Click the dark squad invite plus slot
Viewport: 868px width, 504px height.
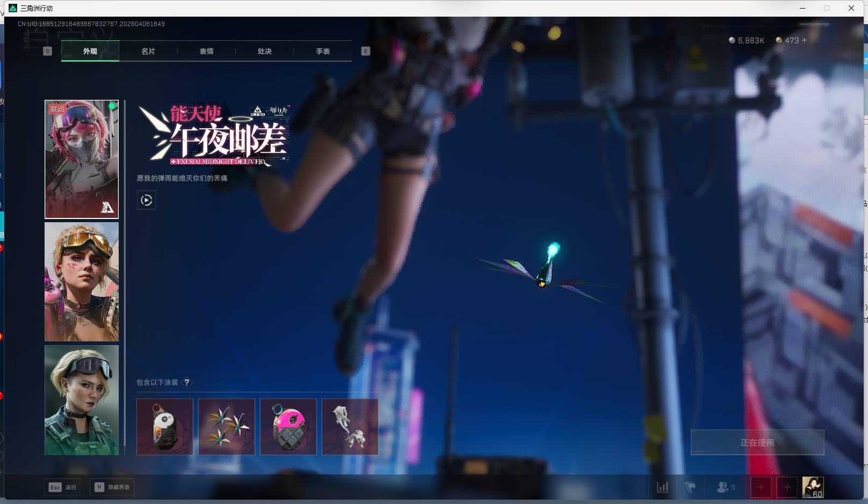tap(787, 487)
